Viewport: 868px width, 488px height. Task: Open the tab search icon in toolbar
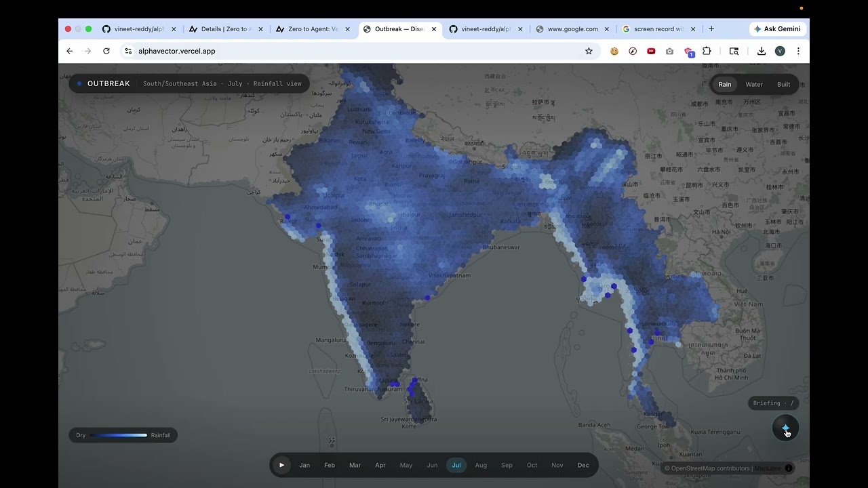pos(734,51)
